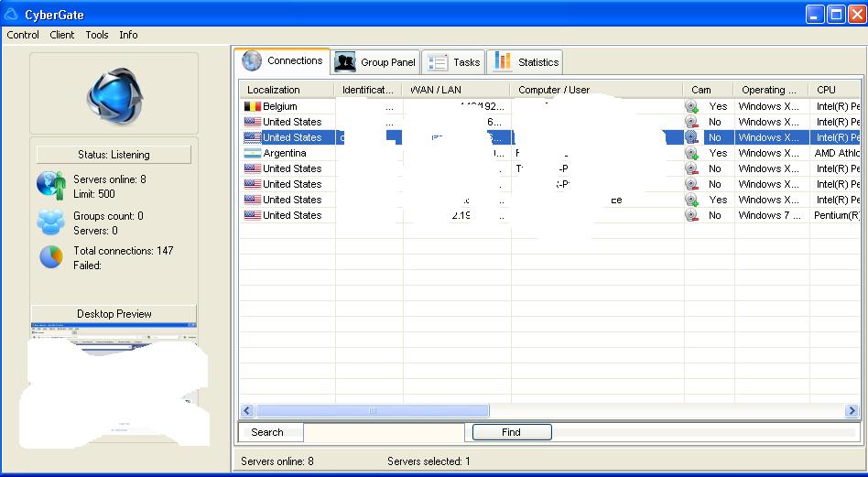This screenshot has width=868, height=477.
Task: Click "Servers selected: 1" in status bar
Action: (429, 461)
